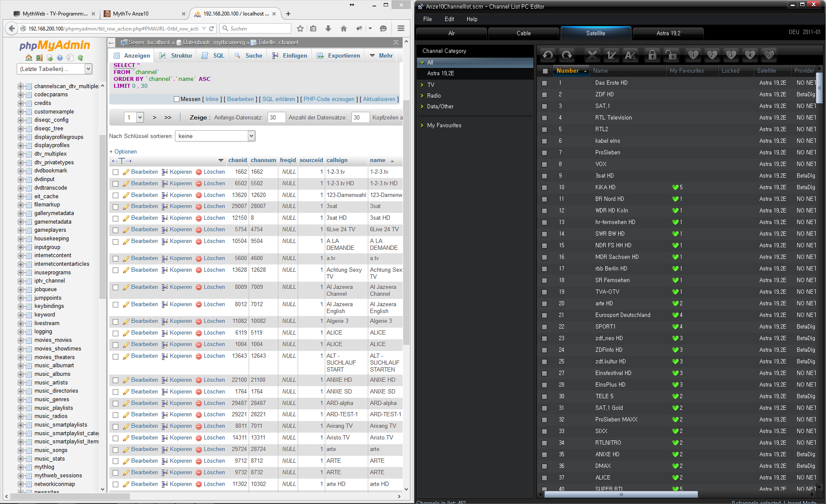
Task: Sort by the chanid column header
Action: coord(237,160)
